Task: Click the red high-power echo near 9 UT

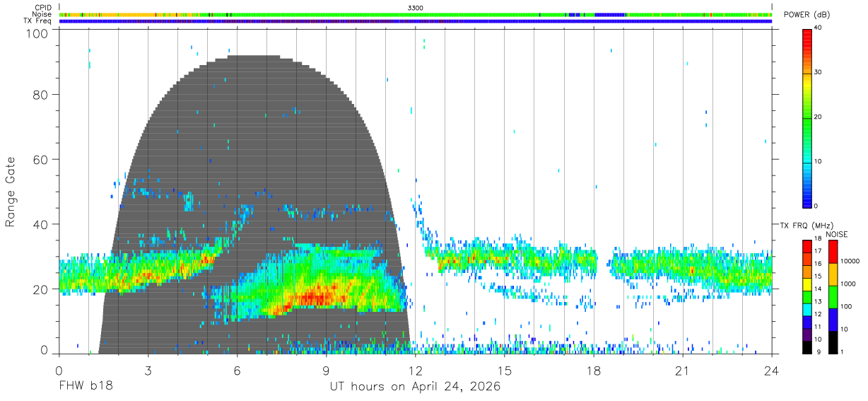Action: point(317,297)
